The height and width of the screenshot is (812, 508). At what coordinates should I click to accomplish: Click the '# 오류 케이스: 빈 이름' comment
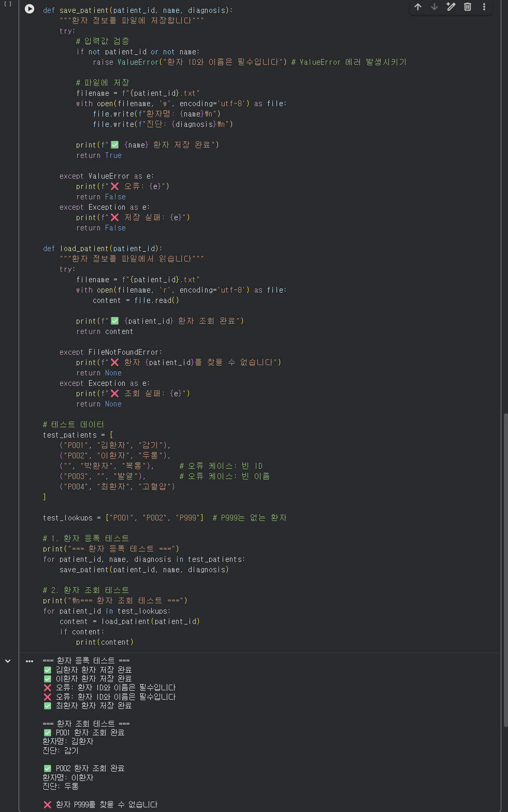(225, 476)
